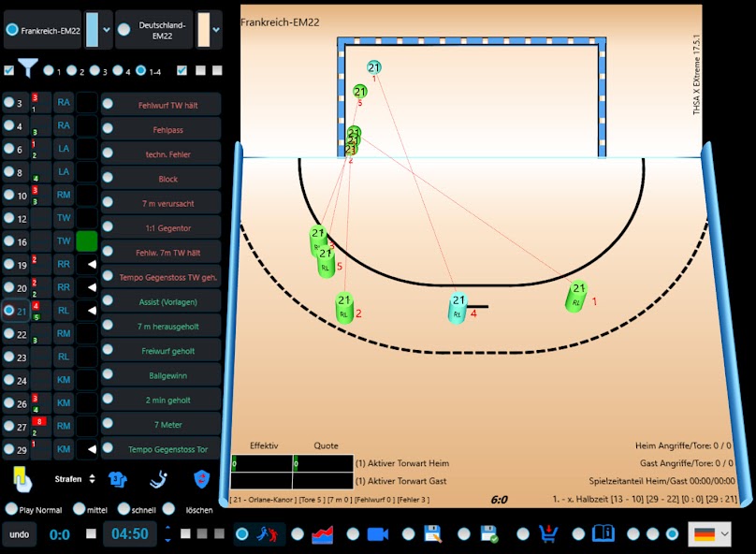
Task: Click the yellow card penalty icon
Action: [x=20, y=477]
